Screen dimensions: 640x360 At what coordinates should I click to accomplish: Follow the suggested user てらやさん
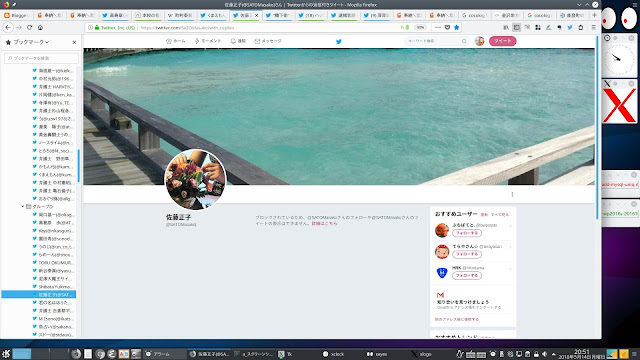click(x=467, y=254)
